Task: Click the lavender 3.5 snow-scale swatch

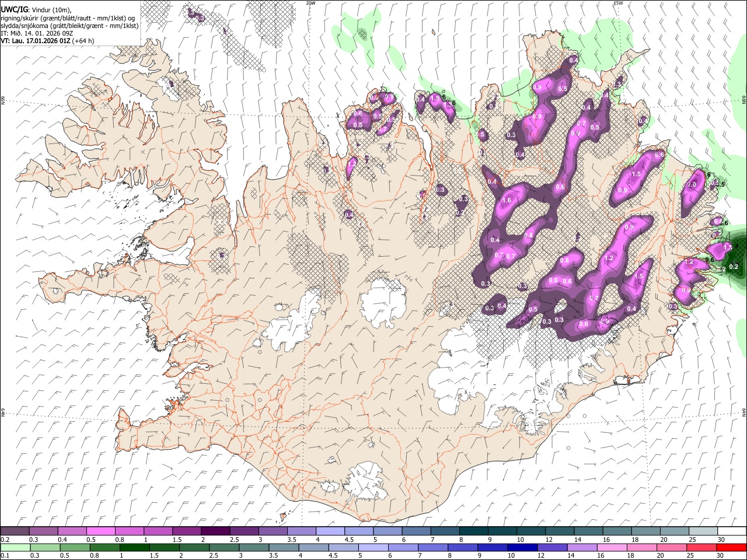Action: 301,531
